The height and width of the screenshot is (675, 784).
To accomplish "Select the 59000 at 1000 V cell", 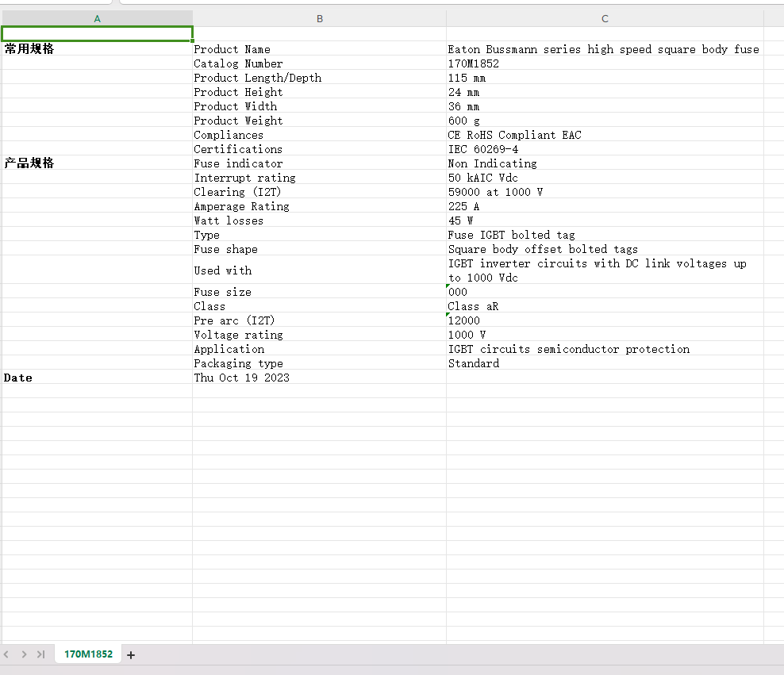I will coord(605,192).
